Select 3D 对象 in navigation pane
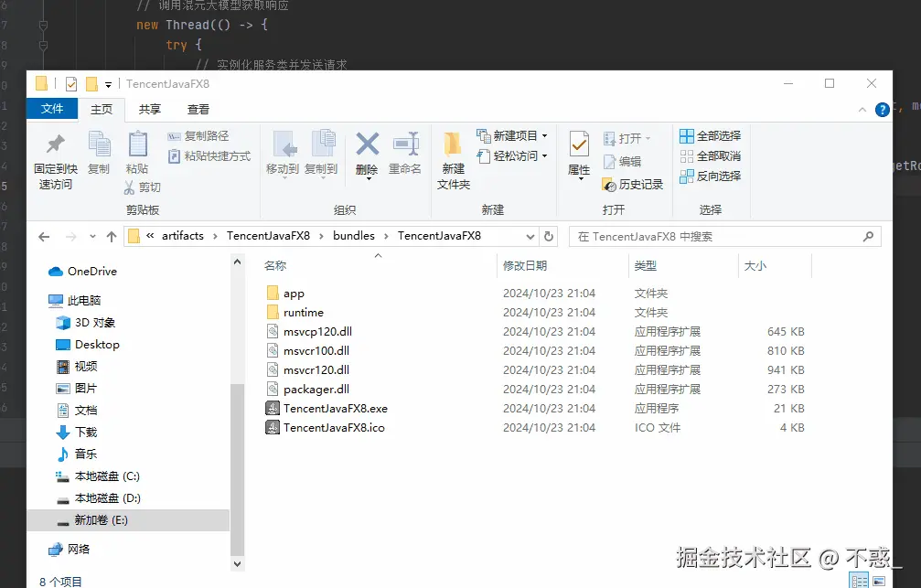The height and width of the screenshot is (588, 921). (85, 323)
